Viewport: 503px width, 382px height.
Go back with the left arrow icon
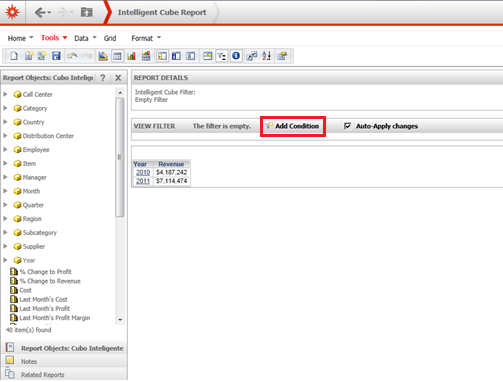point(40,13)
